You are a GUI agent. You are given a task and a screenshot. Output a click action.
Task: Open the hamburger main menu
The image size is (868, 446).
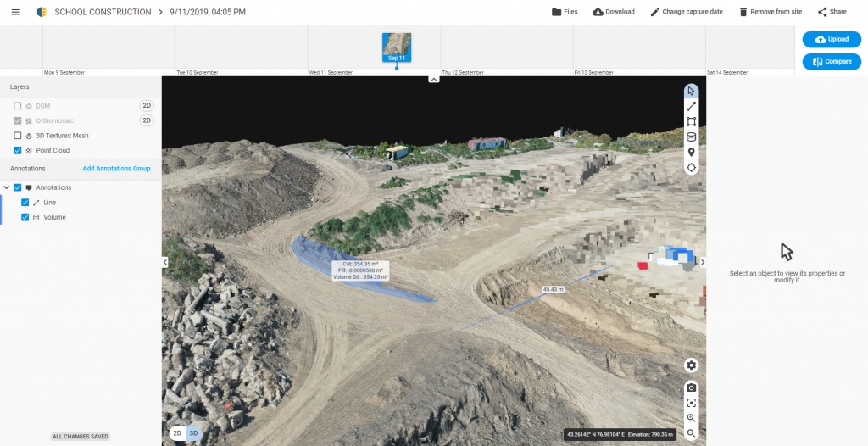pos(15,12)
